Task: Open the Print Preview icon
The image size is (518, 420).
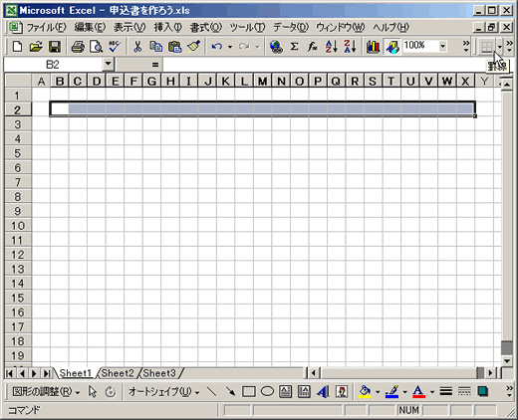Action: pyautogui.click(x=97, y=47)
